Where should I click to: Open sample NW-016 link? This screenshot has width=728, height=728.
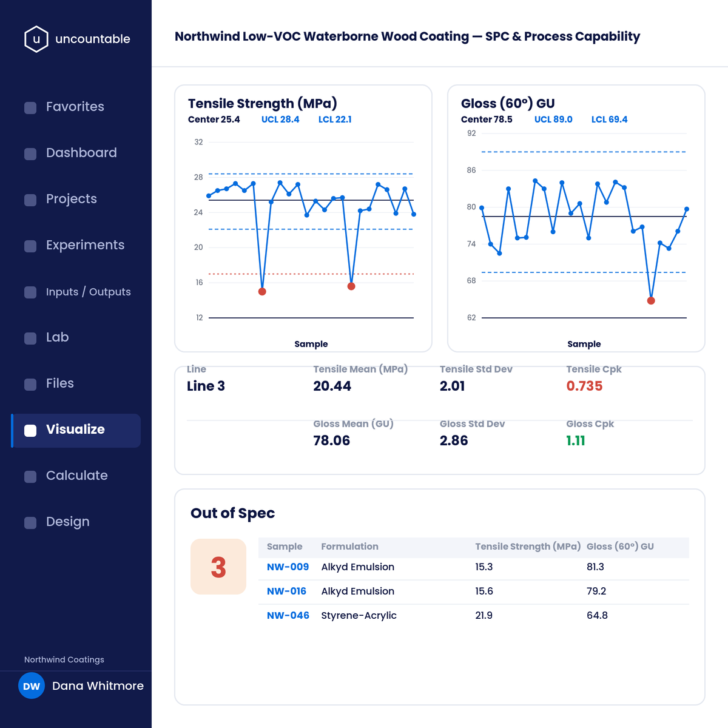pyautogui.click(x=286, y=591)
